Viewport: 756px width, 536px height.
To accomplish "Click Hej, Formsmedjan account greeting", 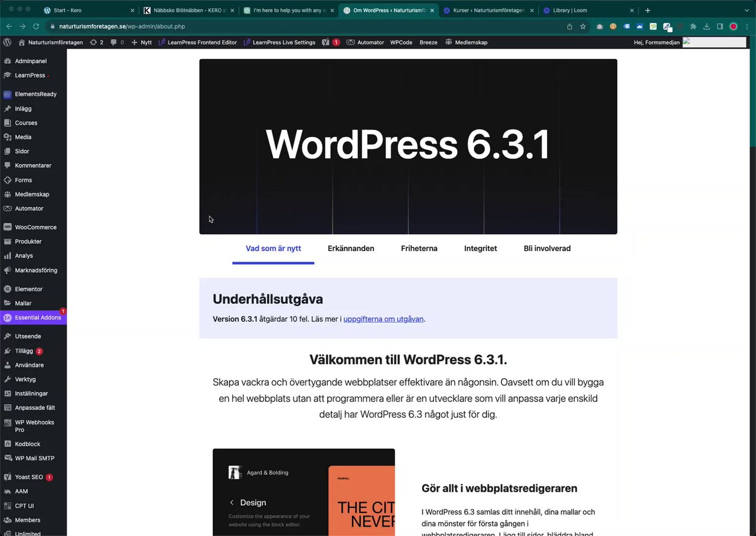I will (x=657, y=43).
